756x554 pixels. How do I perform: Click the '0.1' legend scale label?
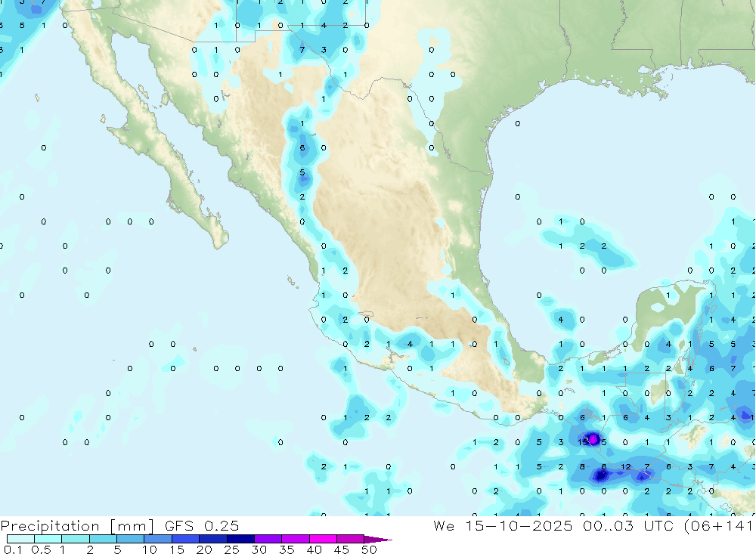(13, 549)
